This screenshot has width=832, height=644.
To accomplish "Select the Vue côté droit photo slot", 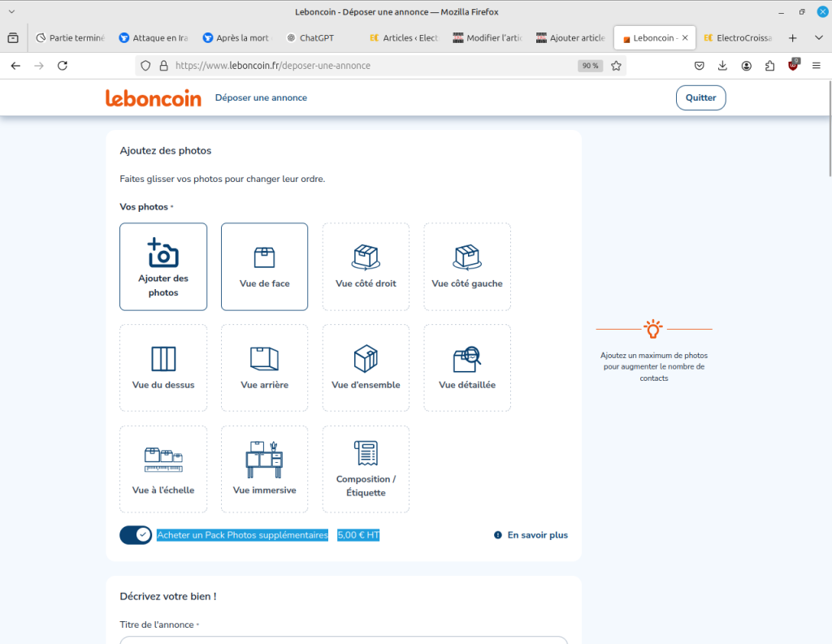I will coord(366,267).
